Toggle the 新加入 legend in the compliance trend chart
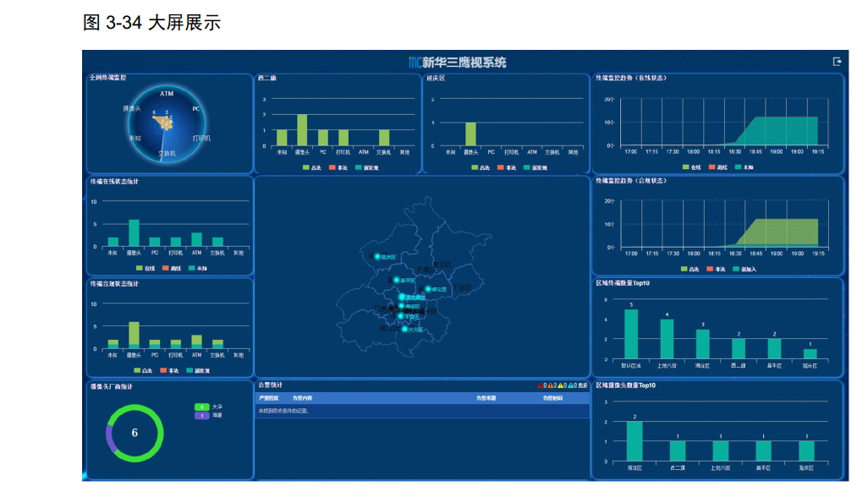 [x=744, y=270]
